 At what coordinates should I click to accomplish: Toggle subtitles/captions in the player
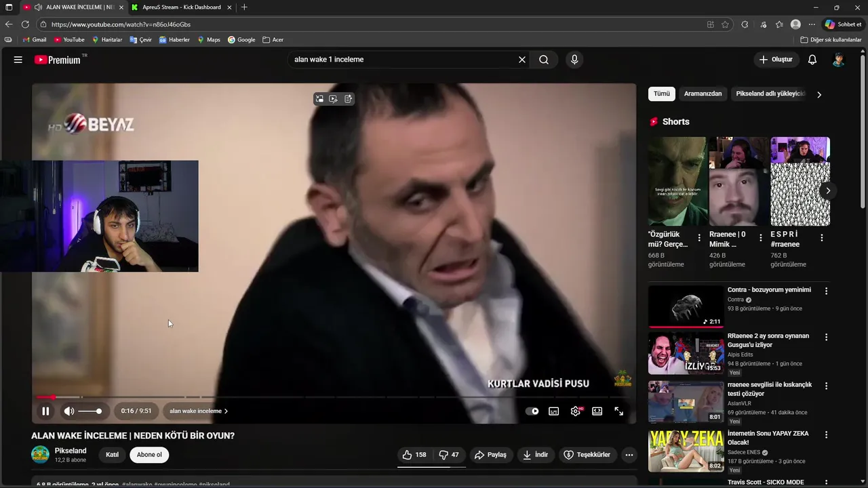coord(554,411)
